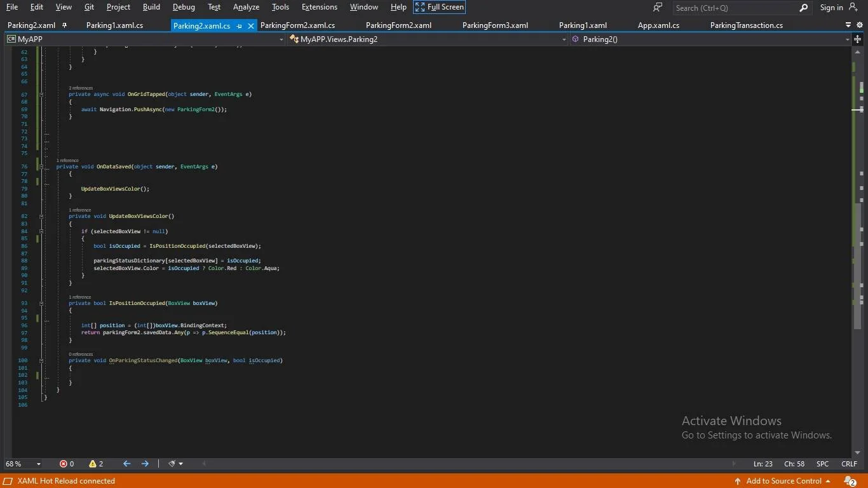
Task: Click Ln: 23 status indicator
Action: pyautogui.click(x=763, y=464)
